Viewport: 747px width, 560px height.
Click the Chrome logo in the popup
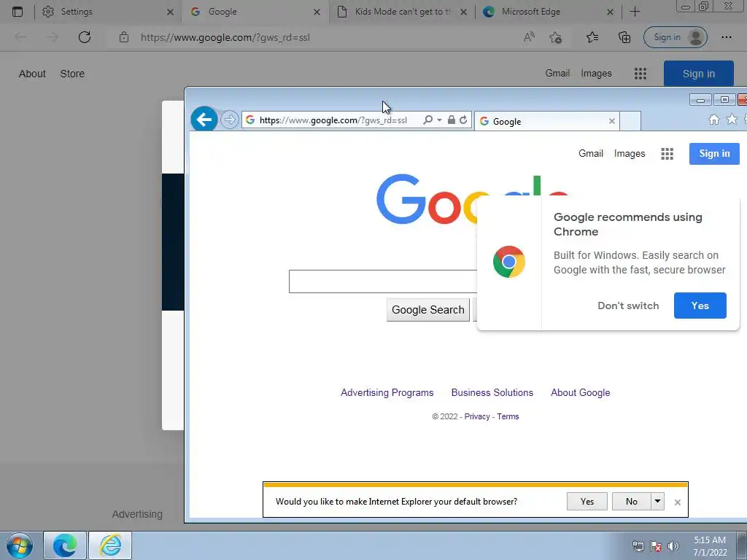point(508,262)
